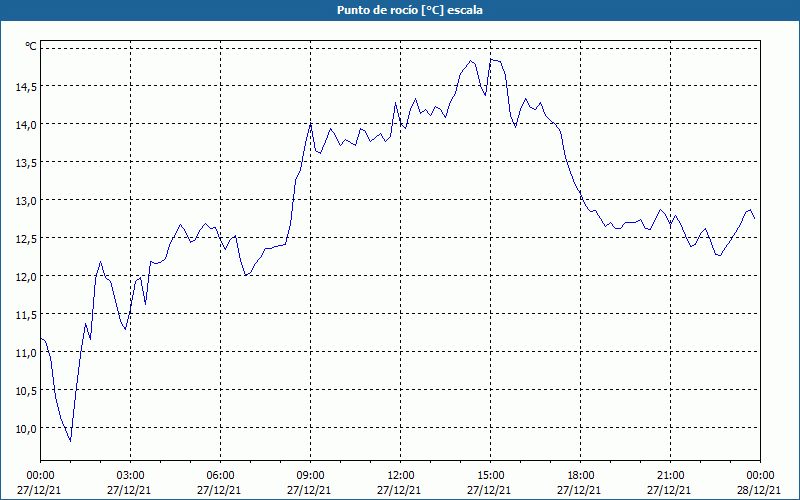The image size is (800, 500).
Task: Click the 21:00 time axis label
Action: point(670,476)
